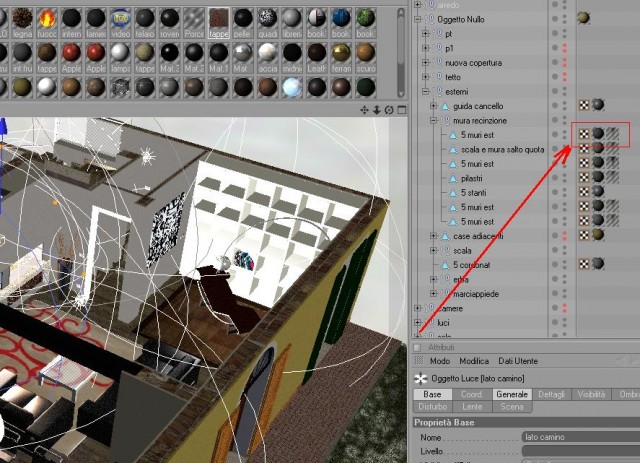This screenshot has width=640, height=463.
Task: Open the Scena tab
Action: pyautogui.click(x=512, y=407)
